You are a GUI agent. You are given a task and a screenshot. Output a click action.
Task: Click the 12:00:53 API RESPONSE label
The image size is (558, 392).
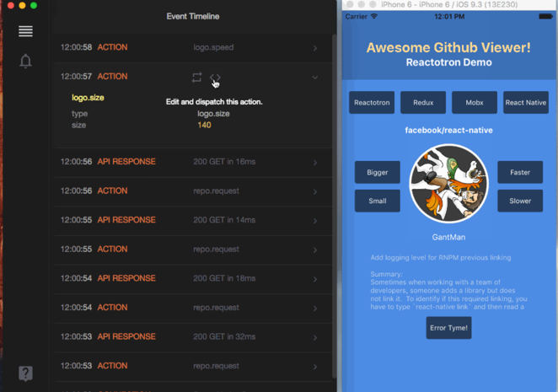(x=126, y=336)
